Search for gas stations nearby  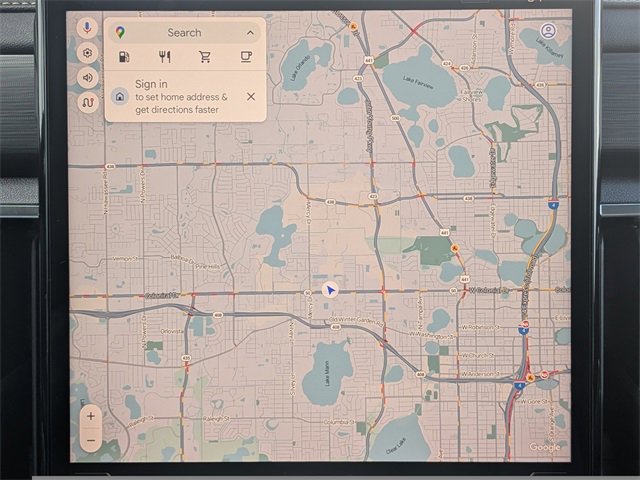[124, 57]
